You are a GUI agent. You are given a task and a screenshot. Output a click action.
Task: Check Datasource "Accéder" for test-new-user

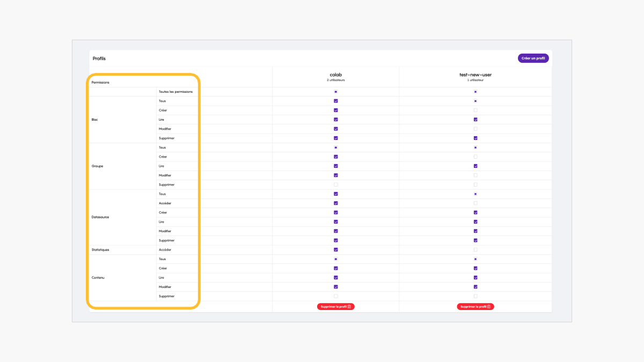pos(475,203)
